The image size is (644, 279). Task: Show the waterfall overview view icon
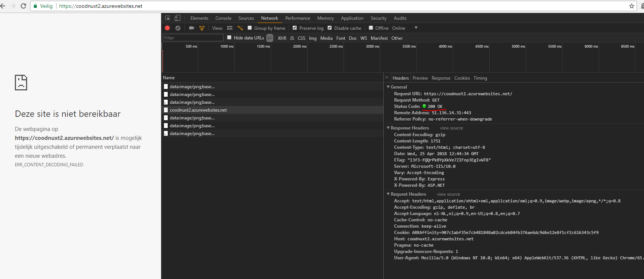point(240,28)
